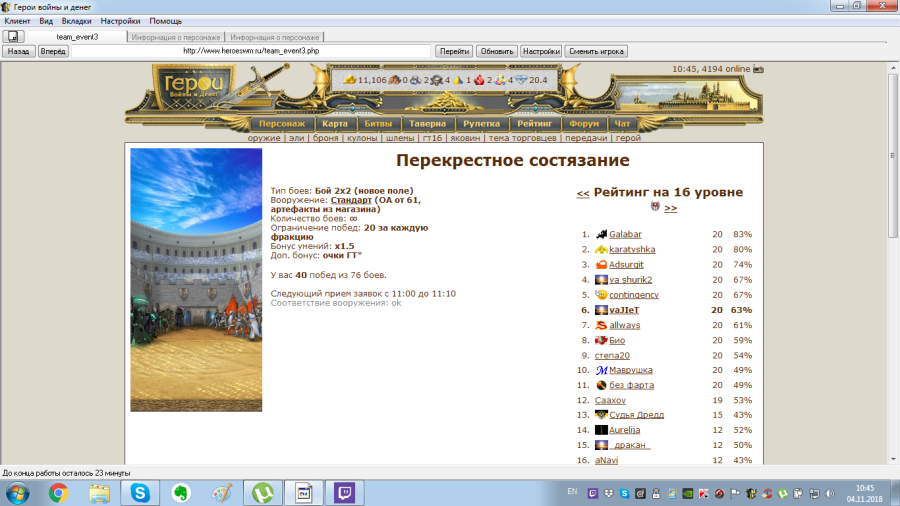Click the gold coins resource icon

tap(350, 80)
